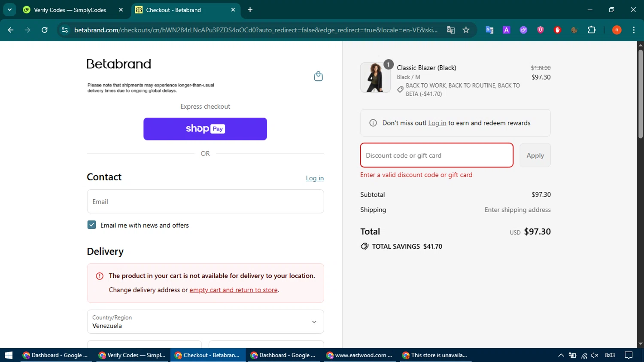Viewport: 644px width, 362px height.
Task: Click the discount tag icon under Classic Blazer
Action: point(400,89)
